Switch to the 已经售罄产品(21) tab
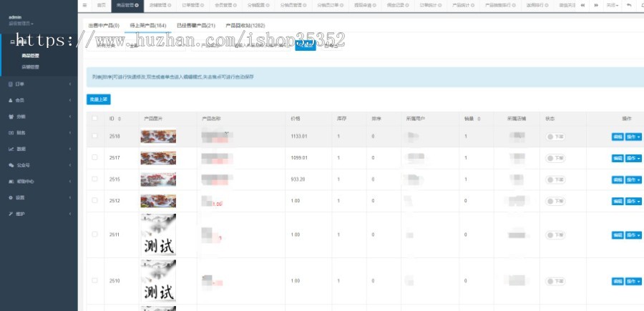Image resolution: width=644 pixels, height=311 pixels. click(x=196, y=26)
